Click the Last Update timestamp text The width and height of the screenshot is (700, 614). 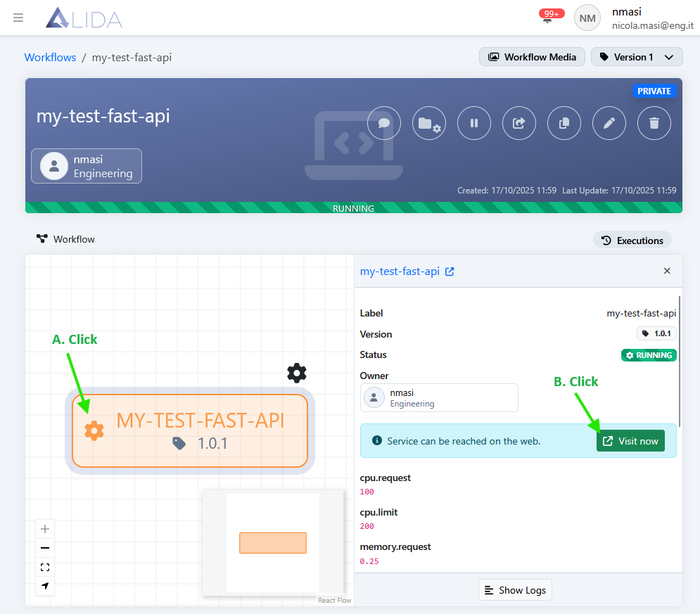(x=619, y=191)
